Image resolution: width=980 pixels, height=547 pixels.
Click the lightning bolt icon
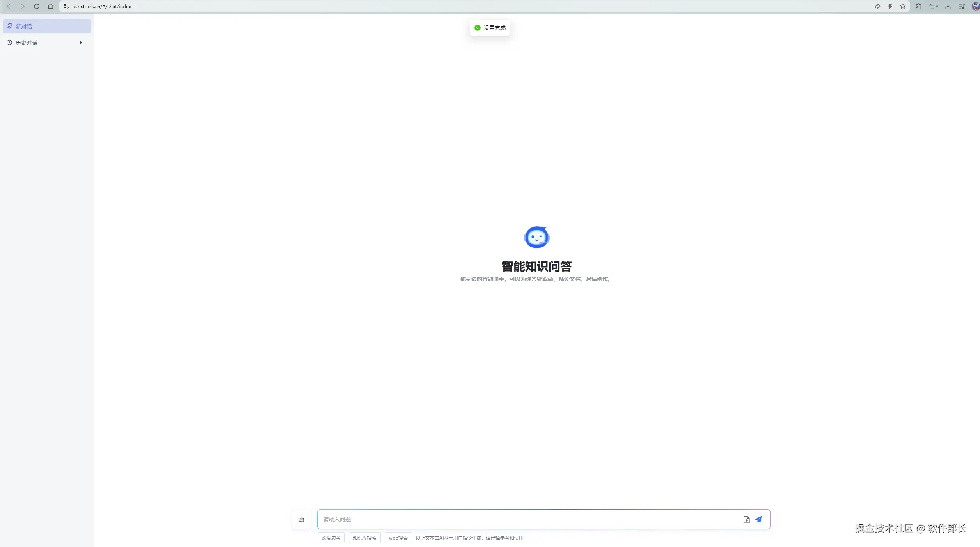click(890, 6)
